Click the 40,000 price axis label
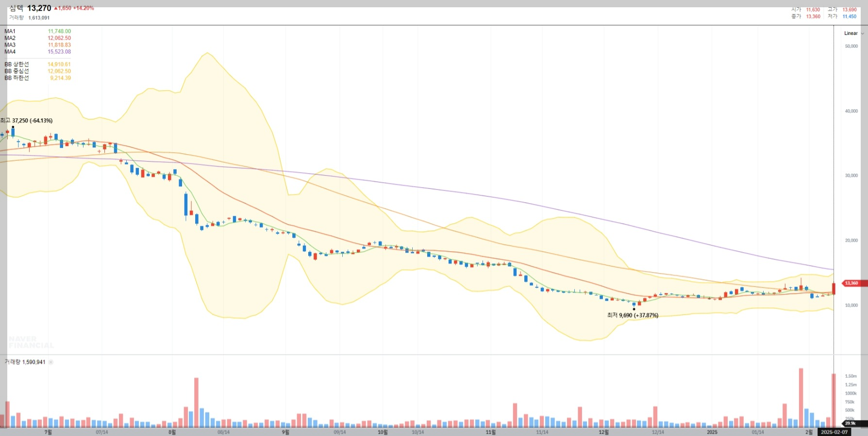The image size is (868, 436). coord(851,111)
